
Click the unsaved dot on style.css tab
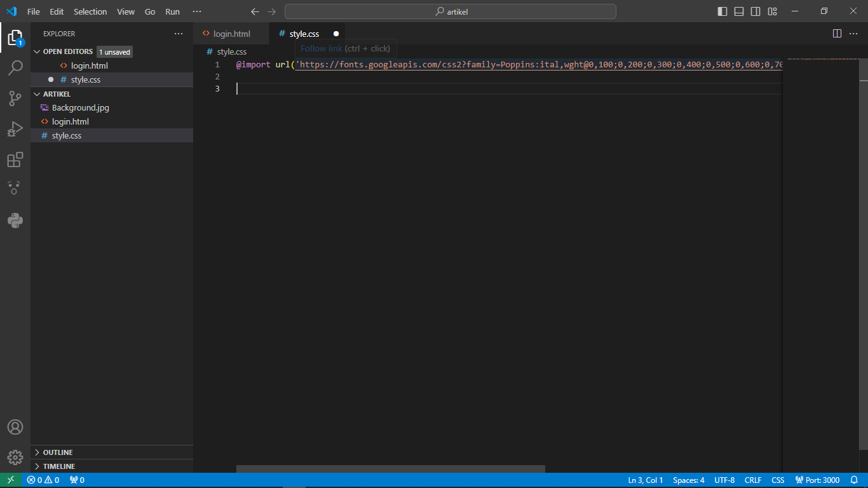tap(336, 34)
